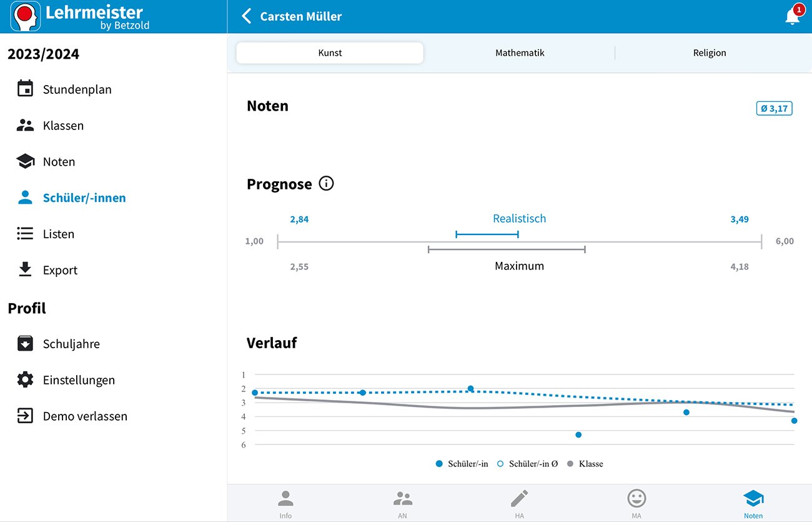Click the Demo verlassen exit icon

tap(25, 416)
